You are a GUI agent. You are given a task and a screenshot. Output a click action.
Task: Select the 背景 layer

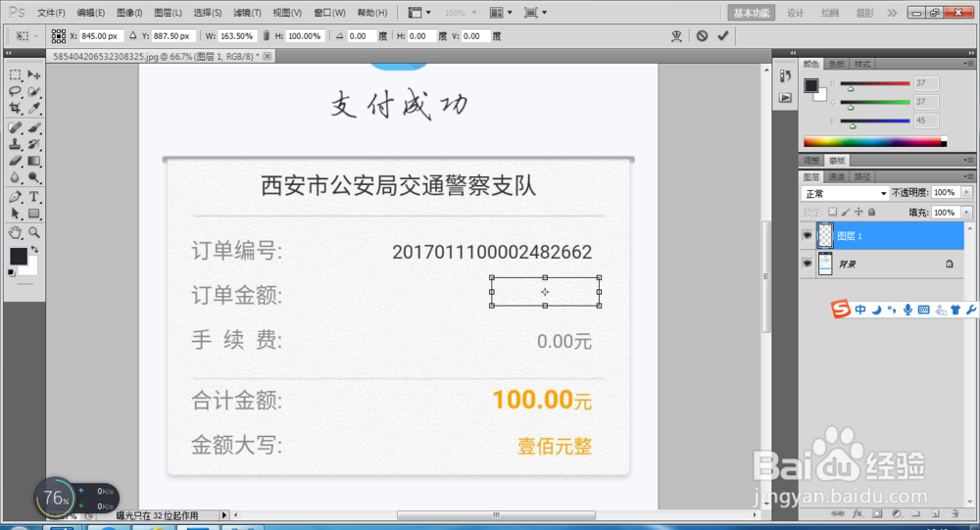883,264
